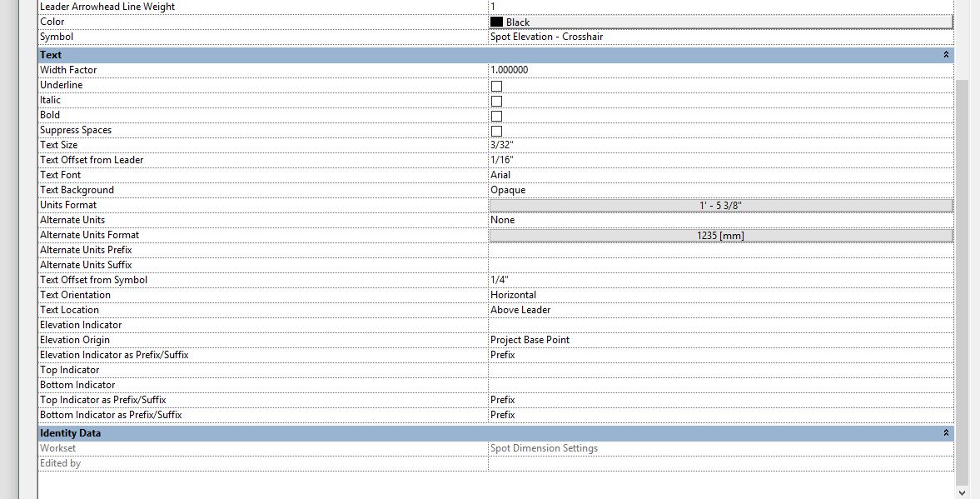Edit Text Offset from Leader value 1/16"
The image size is (980, 499).
coord(720,160)
